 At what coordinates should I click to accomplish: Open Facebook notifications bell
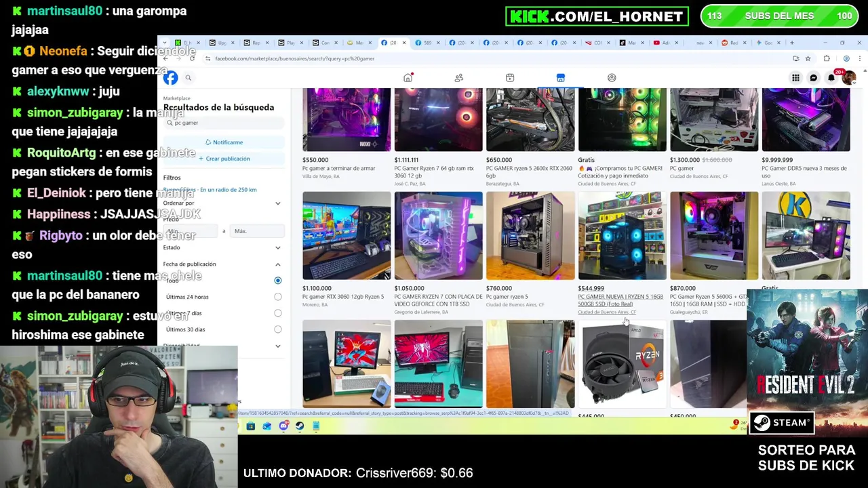coord(831,78)
